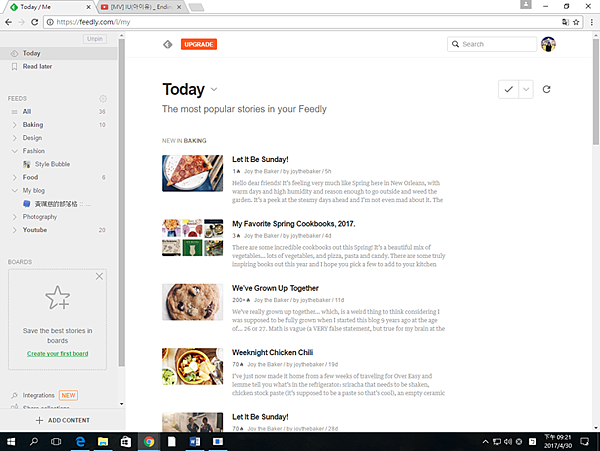This screenshot has width=600, height=451.
Task: Open the cookie thumbnail image
Action: coord(192,302)
